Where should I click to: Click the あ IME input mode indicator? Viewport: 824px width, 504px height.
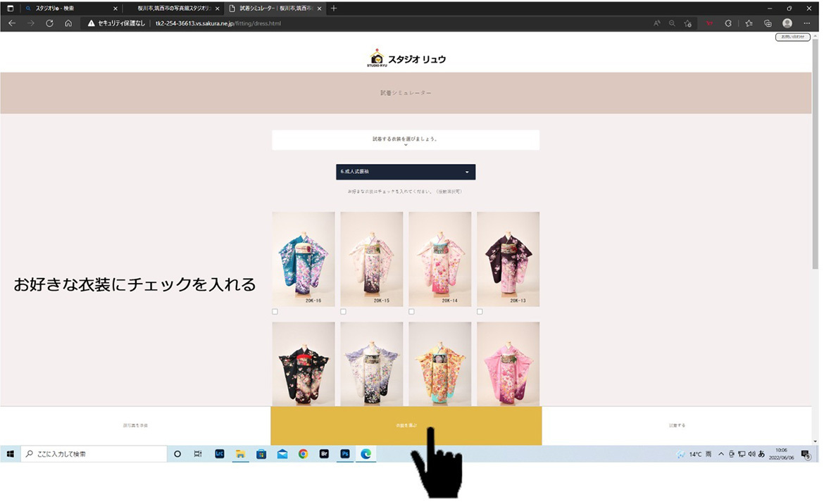pos(761,454)
